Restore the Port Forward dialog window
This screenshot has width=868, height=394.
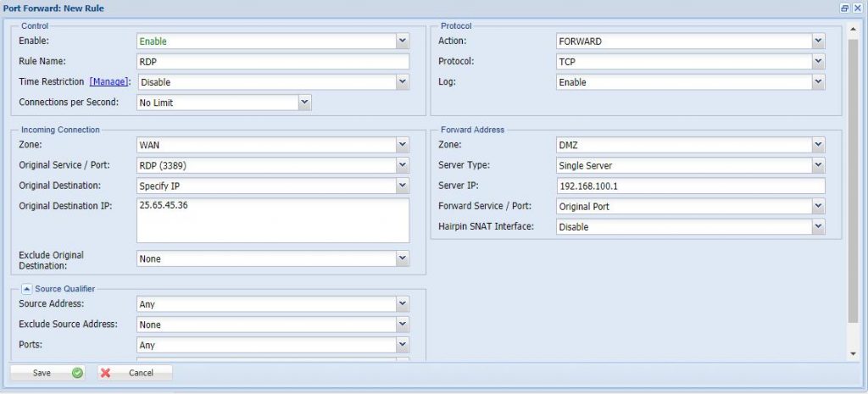point(844,8)
